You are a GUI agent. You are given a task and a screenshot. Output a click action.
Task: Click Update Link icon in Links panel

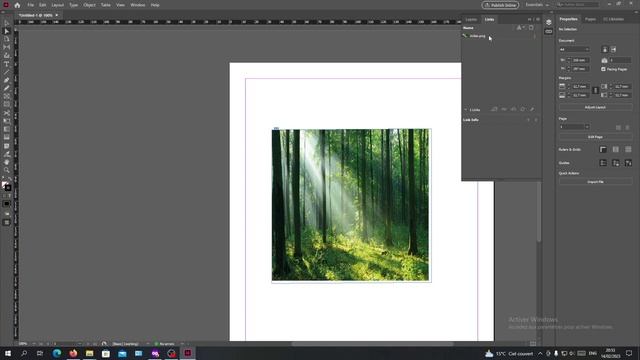[x=522, y=109]
